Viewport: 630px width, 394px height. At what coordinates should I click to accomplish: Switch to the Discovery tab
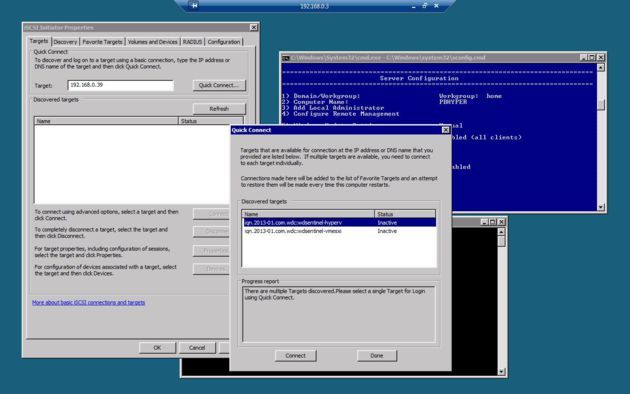click(65, 42)
